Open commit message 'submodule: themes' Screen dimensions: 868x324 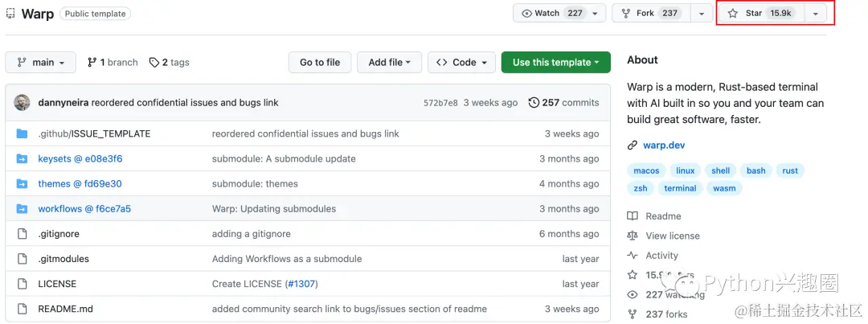tap(255, 184)
